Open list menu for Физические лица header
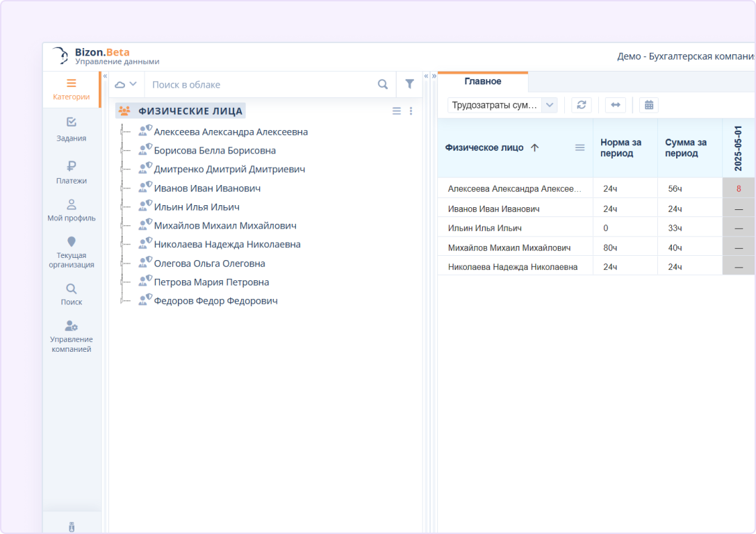 pos(396,111)
